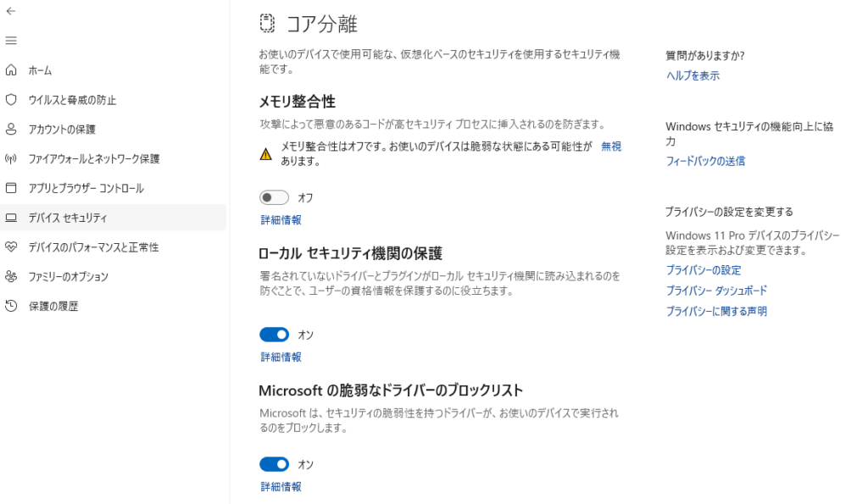Enable the memory integrity toggle

pos(275,197)
